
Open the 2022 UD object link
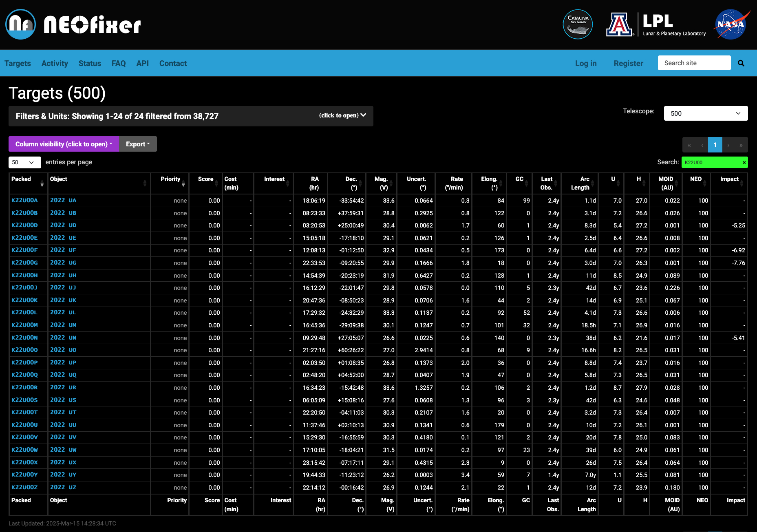click(63, 225)
